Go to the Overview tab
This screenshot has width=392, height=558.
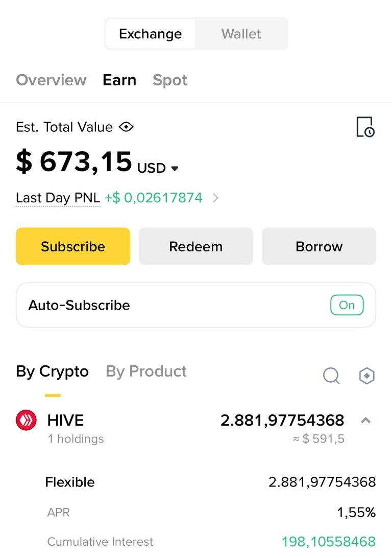tap(51, 80)
